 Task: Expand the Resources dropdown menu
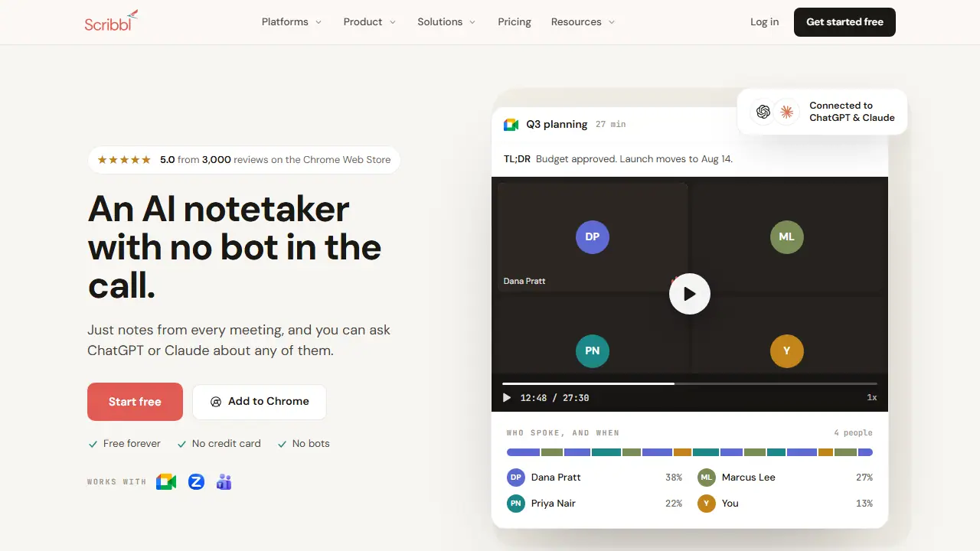[x=583, y=21]
